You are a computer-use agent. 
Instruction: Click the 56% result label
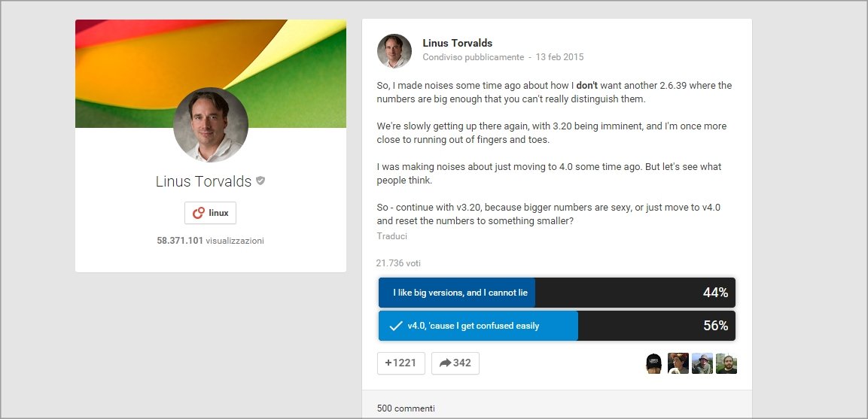tap(715, 326)
